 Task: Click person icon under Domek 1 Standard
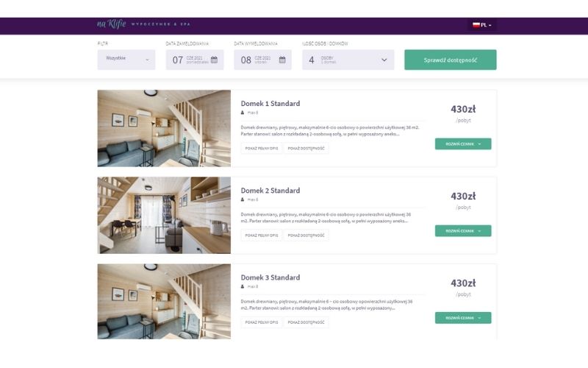(243, 113)
